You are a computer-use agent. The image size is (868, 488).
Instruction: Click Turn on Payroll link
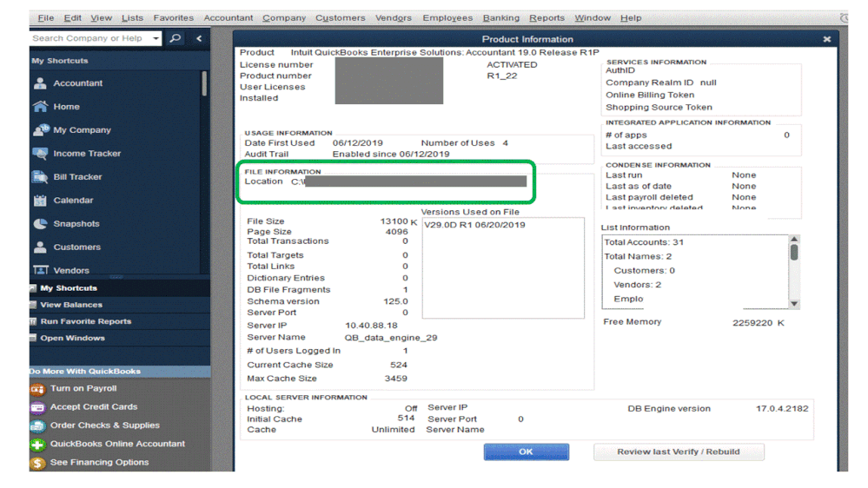(x=83, y=388)
